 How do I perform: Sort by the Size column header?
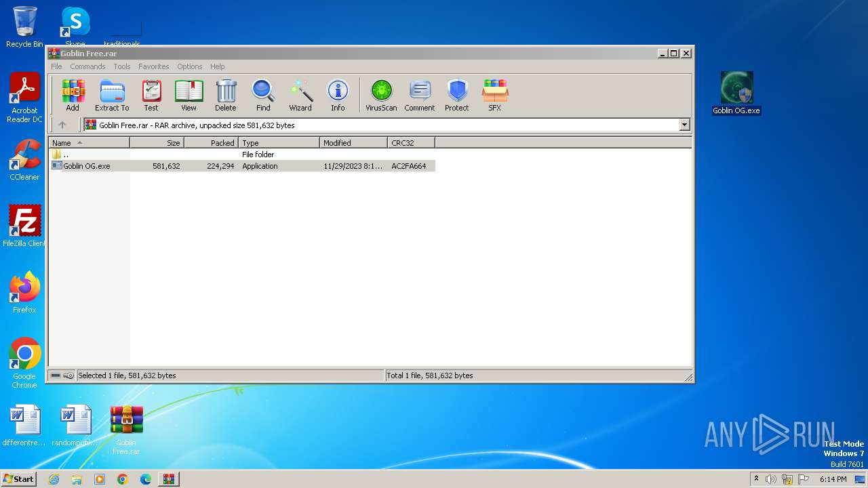(157, 143)
